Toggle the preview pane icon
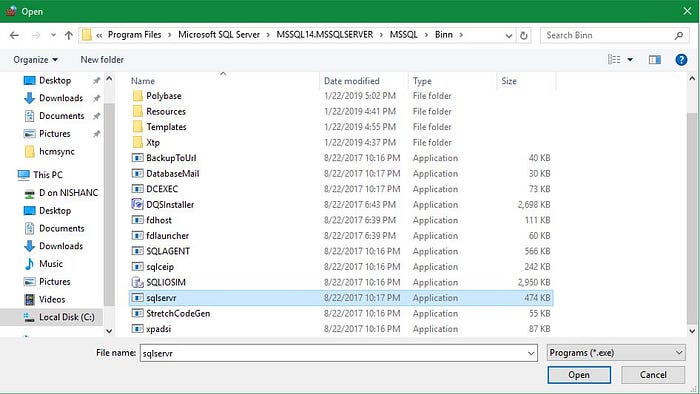This screenshot has height=394, width=700. (x=654, y=60)
